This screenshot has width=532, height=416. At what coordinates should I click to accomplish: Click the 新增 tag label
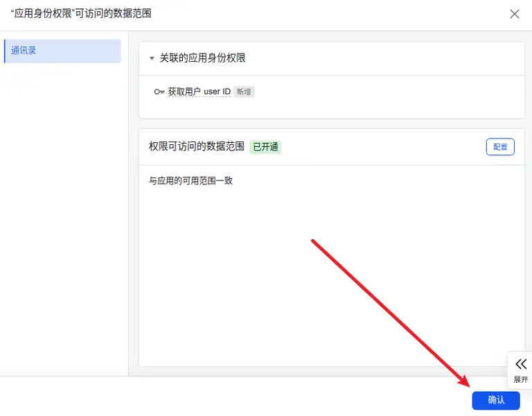(244, 92)
